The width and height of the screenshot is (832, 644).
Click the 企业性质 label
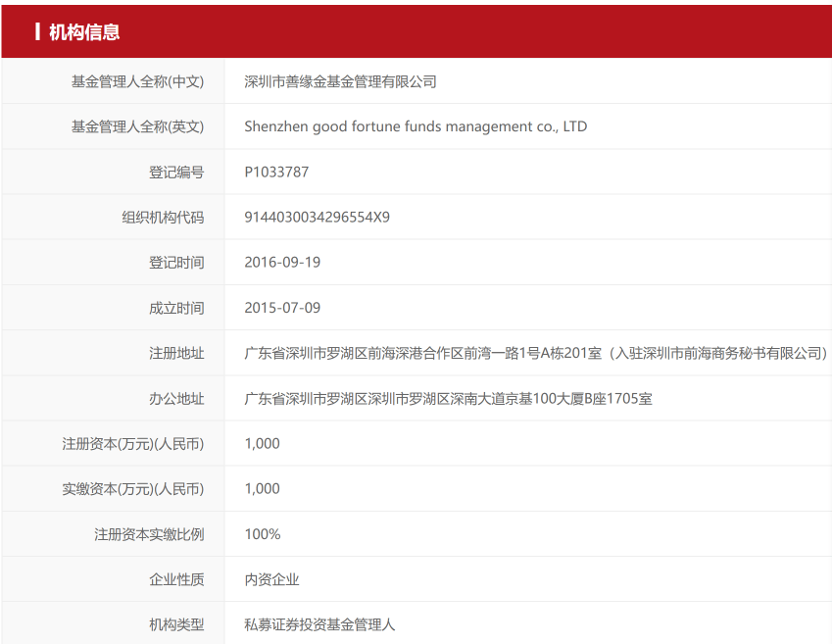pyautogui.click(x=176, y=579)
